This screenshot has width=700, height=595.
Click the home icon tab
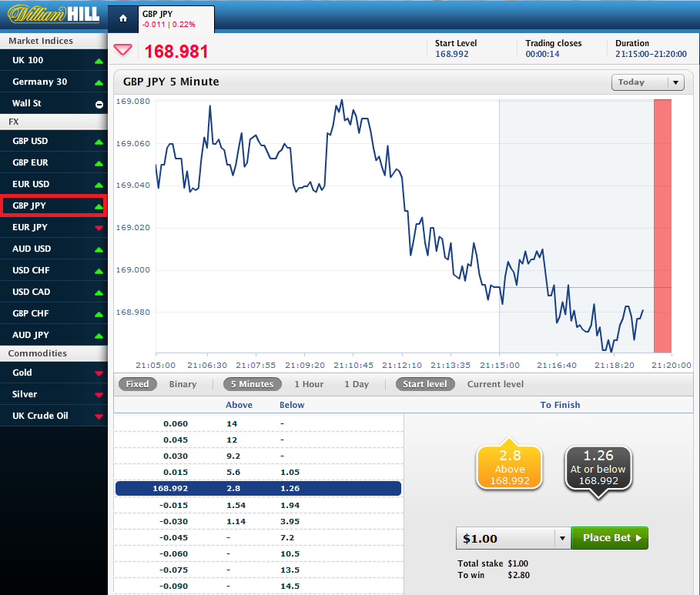tap(122, 18)
